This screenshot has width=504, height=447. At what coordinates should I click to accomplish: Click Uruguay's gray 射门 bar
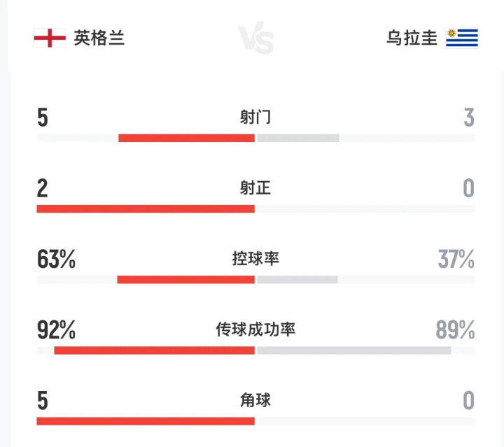[x=298, y=138]
